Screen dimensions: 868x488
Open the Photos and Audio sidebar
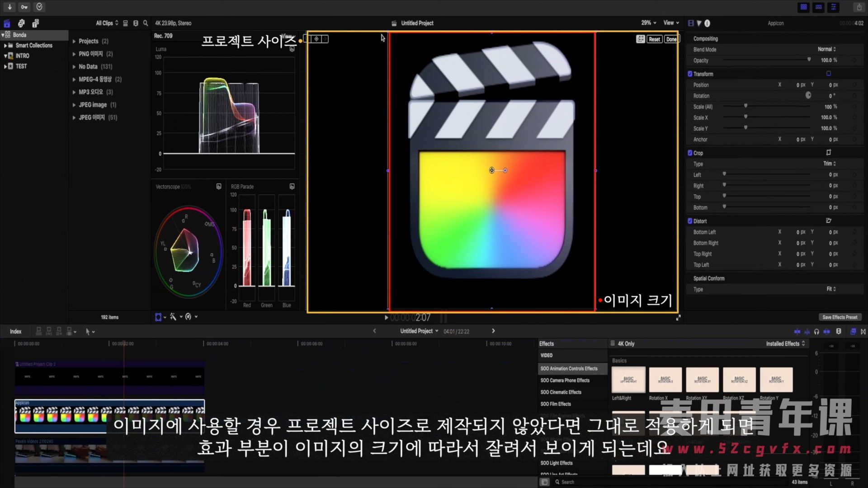(21, 23)
